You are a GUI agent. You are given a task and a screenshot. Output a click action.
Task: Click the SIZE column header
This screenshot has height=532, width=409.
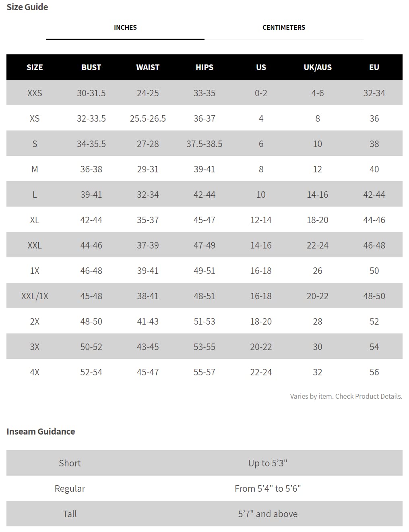(x=35, y=67)
